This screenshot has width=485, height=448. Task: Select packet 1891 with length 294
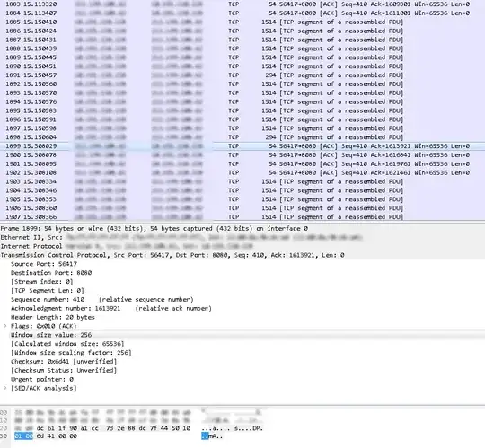(242, 75)
